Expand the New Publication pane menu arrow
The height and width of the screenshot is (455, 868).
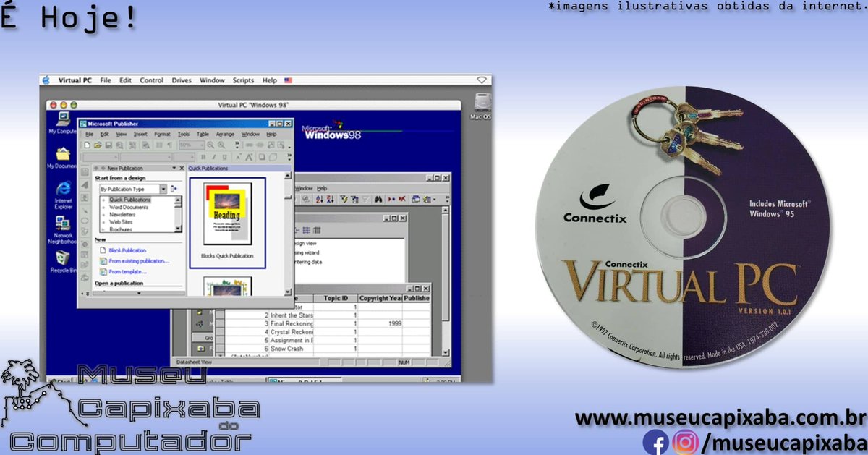[x=174, y=168]
